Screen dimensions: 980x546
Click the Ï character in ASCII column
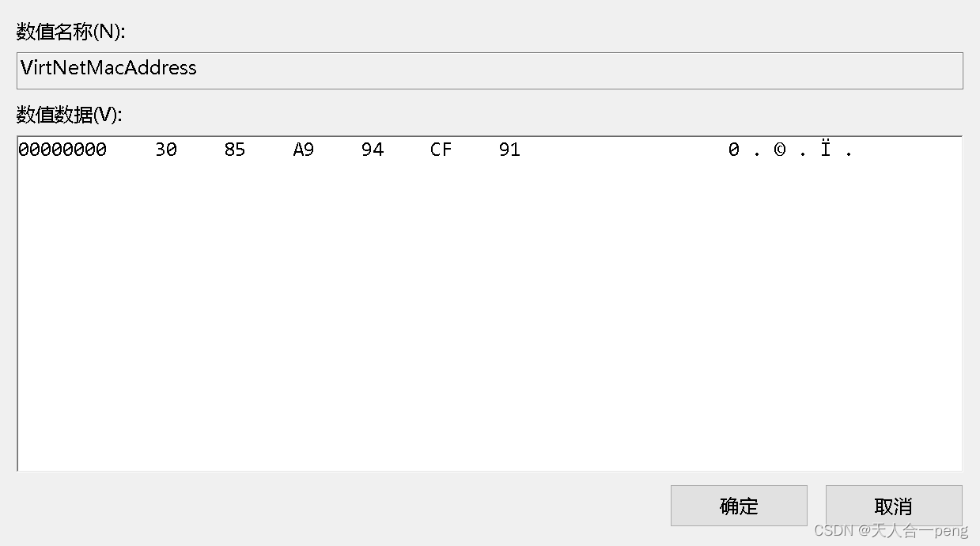[826, 150]
